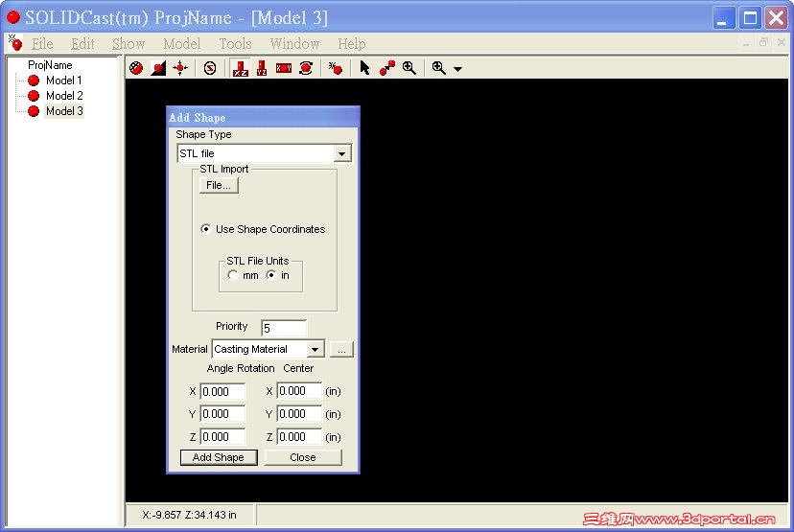The image size is (794, 532).
Task: Select Model 2 in project tree
Action: point(64,96)
